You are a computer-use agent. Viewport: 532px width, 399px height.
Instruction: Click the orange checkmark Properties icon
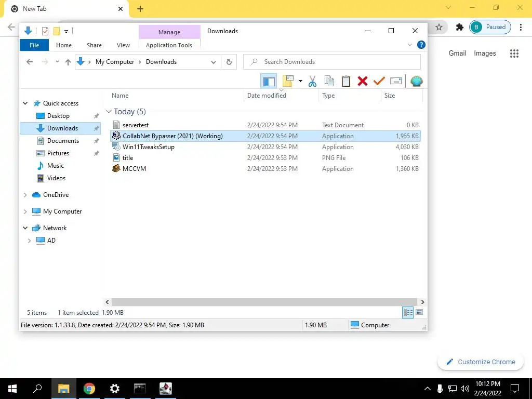pyautogui.click(x=379, y=82)
